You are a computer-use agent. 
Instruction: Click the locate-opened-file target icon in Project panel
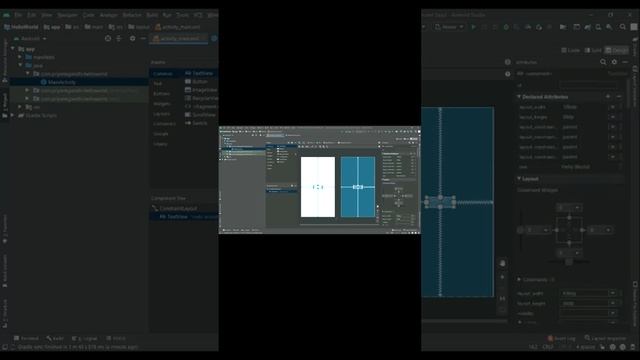pos(108,38)
